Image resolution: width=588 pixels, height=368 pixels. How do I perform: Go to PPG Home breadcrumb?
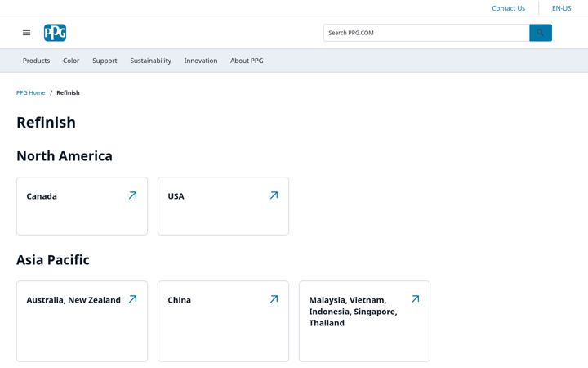(31, 92)
